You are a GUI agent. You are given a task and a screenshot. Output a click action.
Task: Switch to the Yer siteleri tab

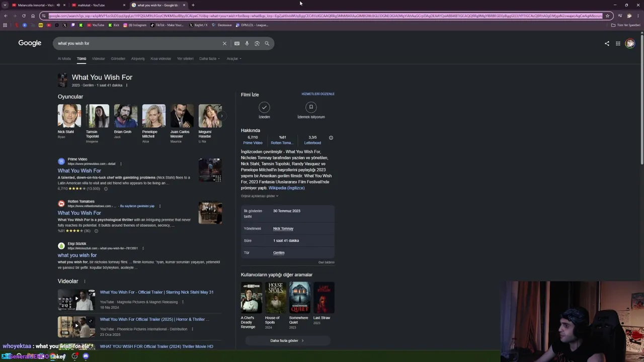coord(185,59)
